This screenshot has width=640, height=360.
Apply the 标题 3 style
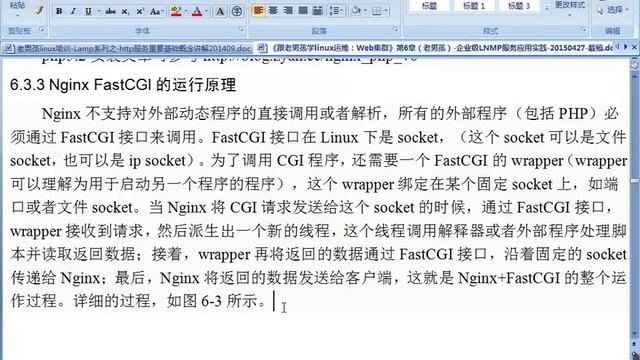pyautogui.click(x=519, y=6)
